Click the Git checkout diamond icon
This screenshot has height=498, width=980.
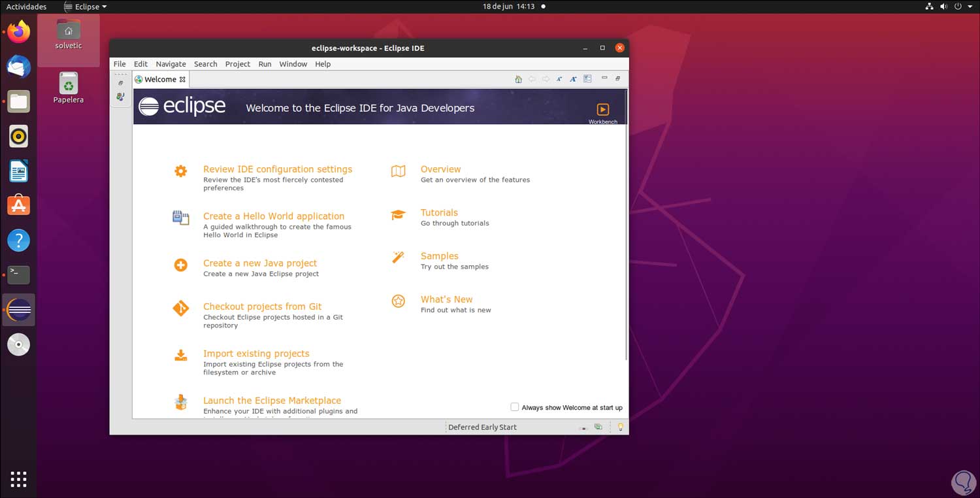point(181,308)
